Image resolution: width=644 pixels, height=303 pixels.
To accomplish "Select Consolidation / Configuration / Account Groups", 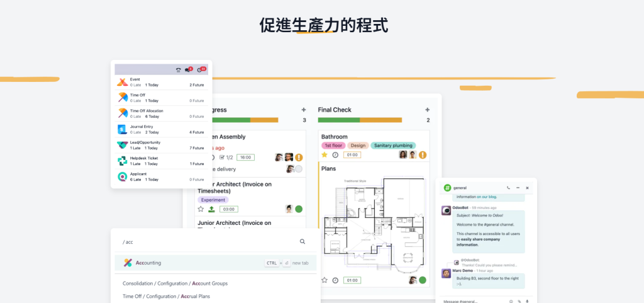I will (x=175, y=283).
